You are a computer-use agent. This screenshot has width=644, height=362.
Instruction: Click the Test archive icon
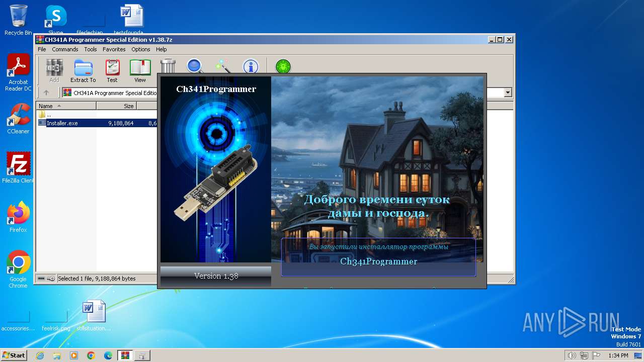click(x=112, y=70)
